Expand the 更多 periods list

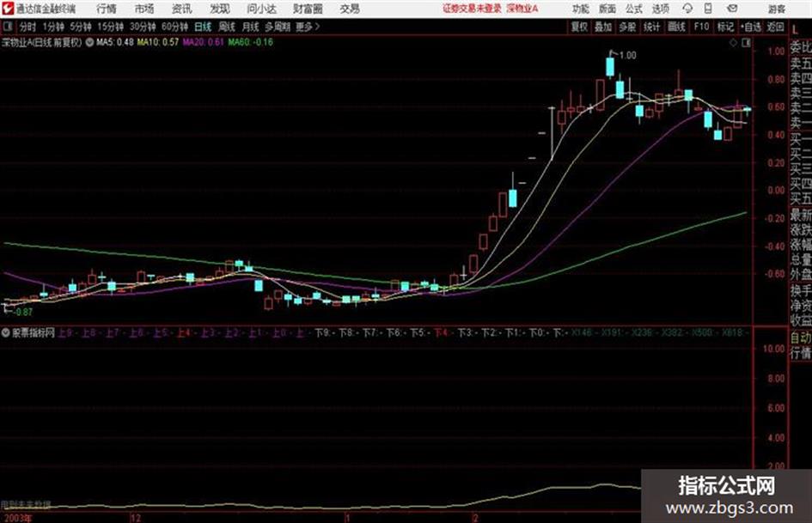click(x=308, y=27)
